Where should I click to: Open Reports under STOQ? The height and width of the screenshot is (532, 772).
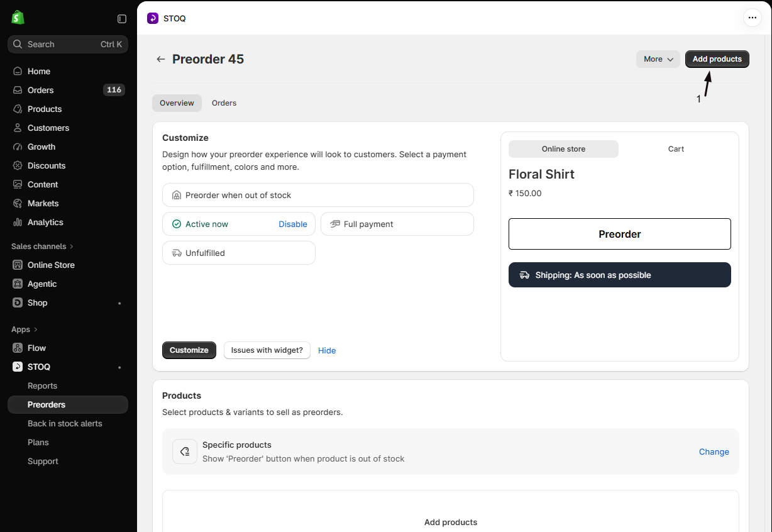[x=42, y=385]
